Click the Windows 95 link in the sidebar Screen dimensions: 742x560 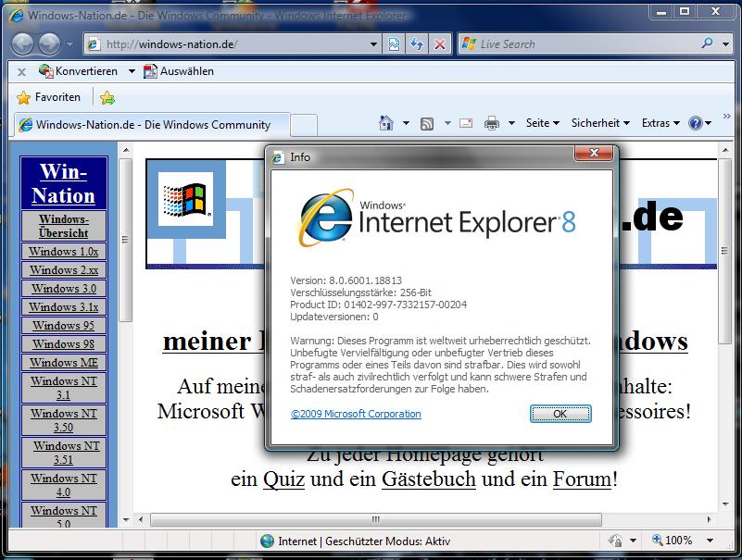coord(63,326)
